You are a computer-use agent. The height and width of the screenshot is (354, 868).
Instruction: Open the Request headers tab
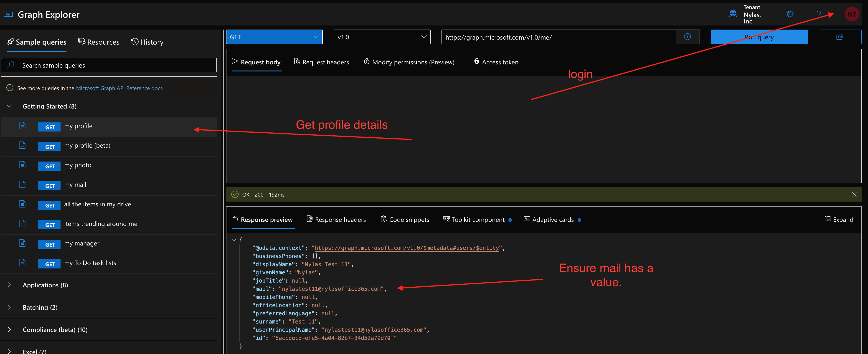(321, 62)
